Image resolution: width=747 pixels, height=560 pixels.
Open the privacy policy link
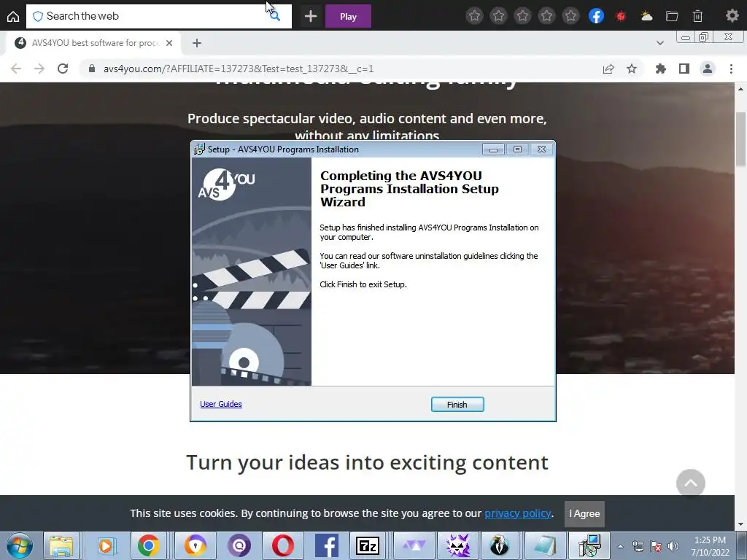pyautogui.click(x=518, y=513)
